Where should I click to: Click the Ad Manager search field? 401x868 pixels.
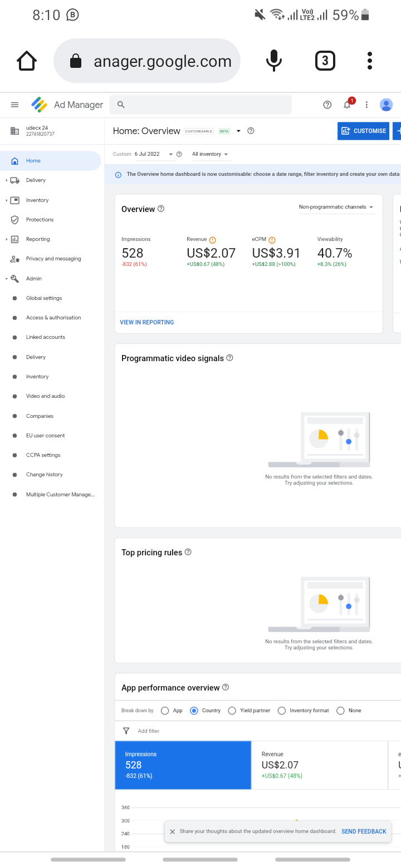[200, 105]
